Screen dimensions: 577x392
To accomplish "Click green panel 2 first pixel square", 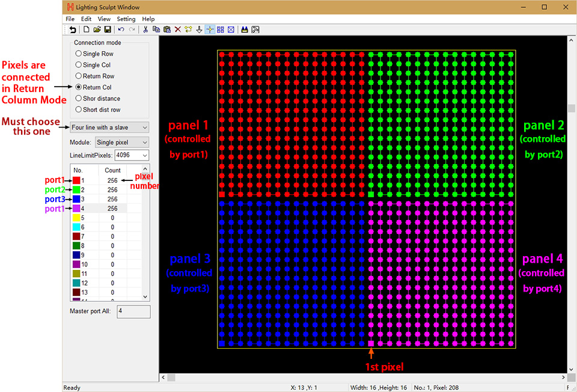I will click(371, 194).
